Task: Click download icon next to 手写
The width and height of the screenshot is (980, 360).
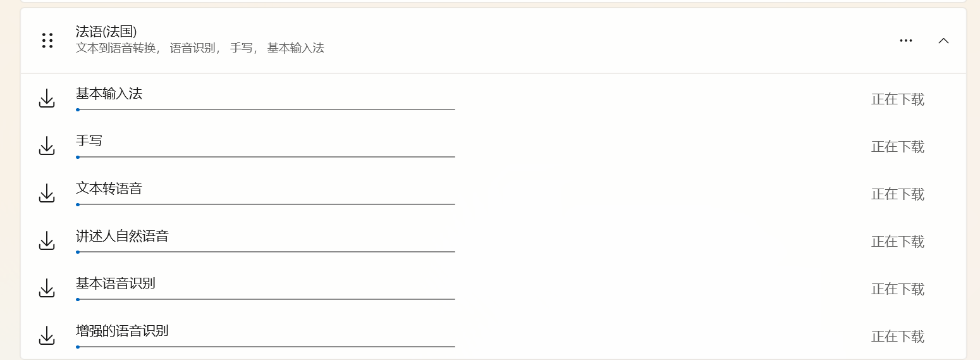Action: tap(47, 146)
